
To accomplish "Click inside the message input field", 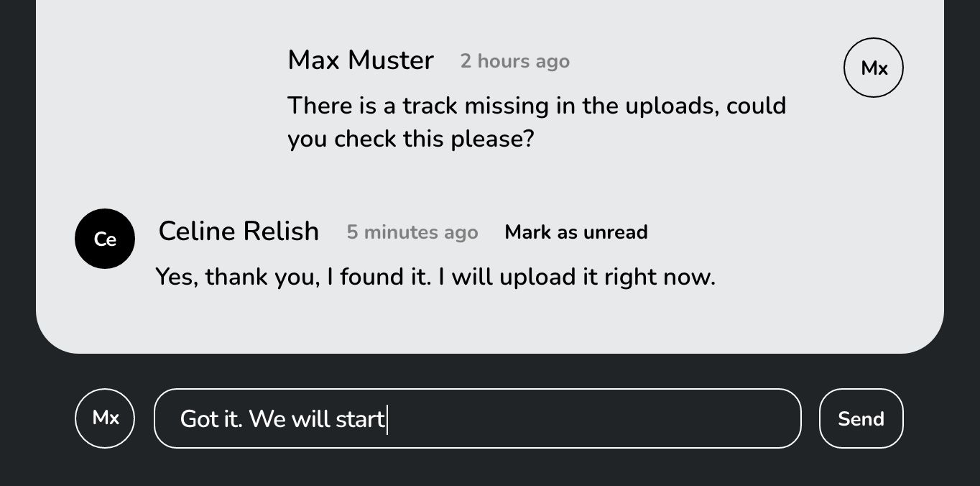I will coord(477,418).
